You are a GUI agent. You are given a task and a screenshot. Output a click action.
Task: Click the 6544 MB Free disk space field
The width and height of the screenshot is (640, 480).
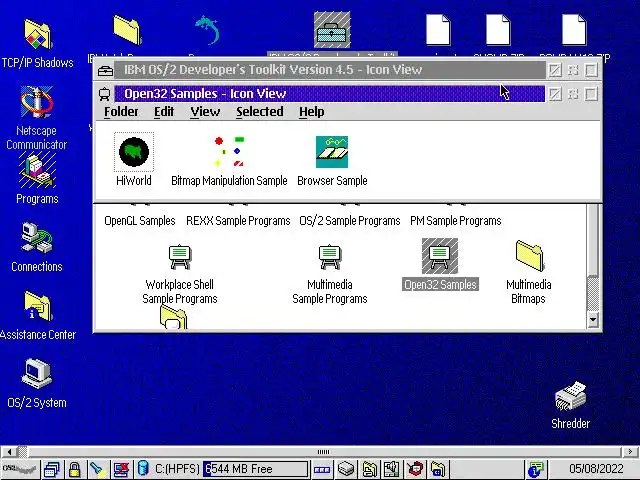[256, 469]
